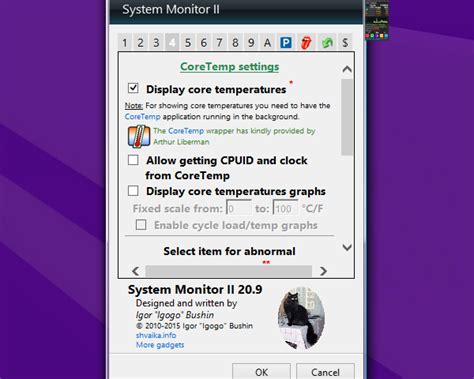
Task: Click the scroll left arrow
Action: tap(135, 271)
